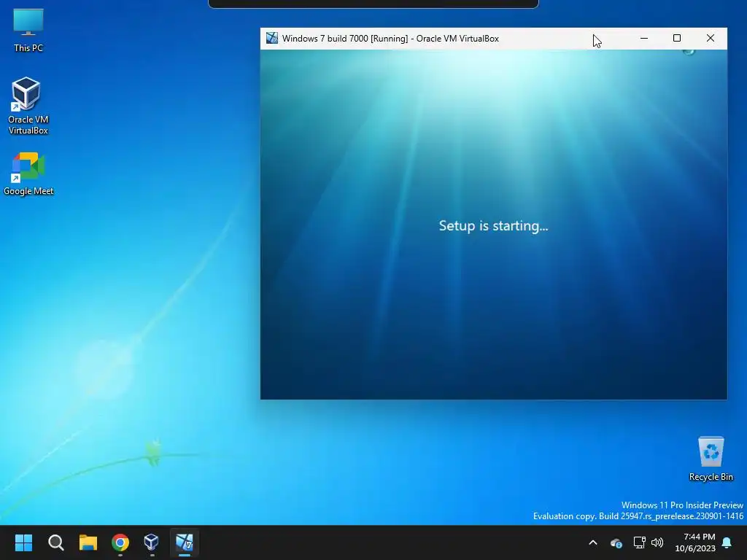Click the VirtualBox window title bar icon
The height and width of the screenshot is (560, 747).
(272, 38)
